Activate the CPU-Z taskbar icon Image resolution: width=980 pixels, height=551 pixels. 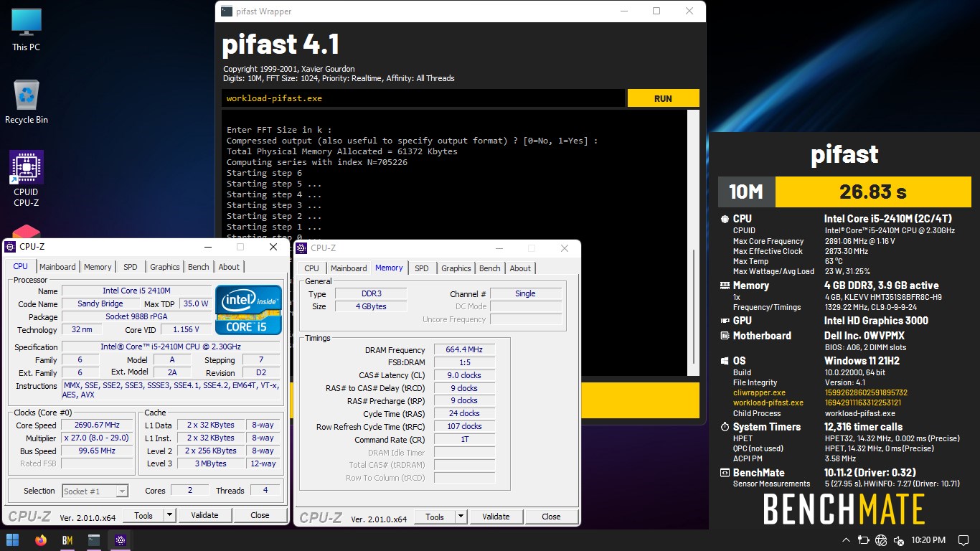coord(121,540)
